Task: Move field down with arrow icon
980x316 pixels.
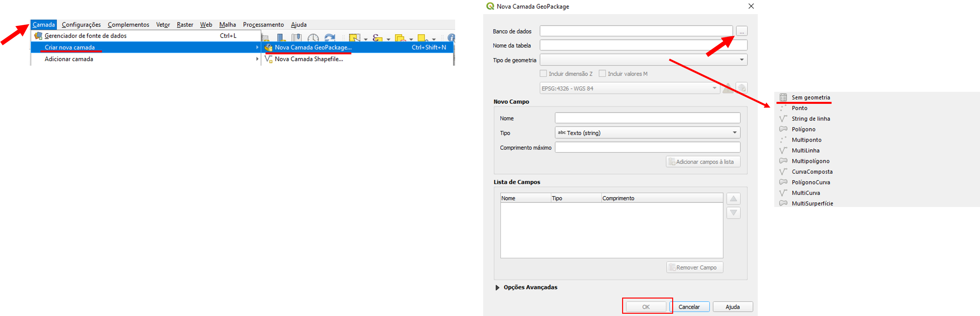Action: [x=733, y=213]
